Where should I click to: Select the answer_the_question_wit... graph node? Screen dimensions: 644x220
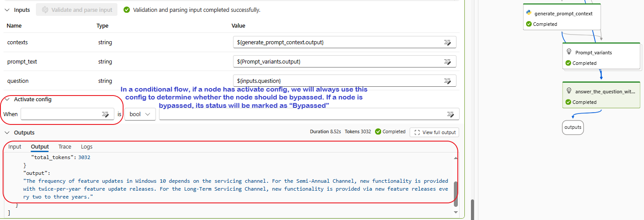601,95
